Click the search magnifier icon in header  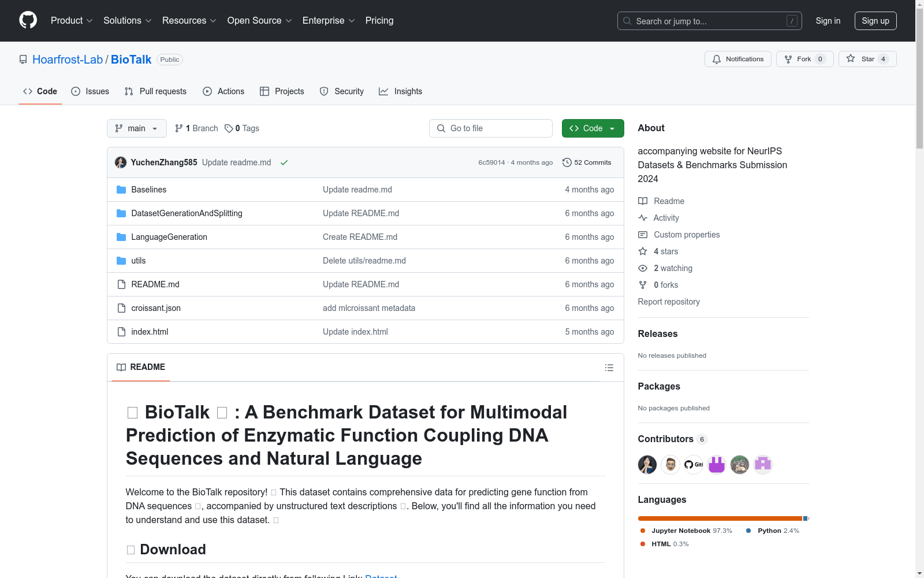(627, 21)
